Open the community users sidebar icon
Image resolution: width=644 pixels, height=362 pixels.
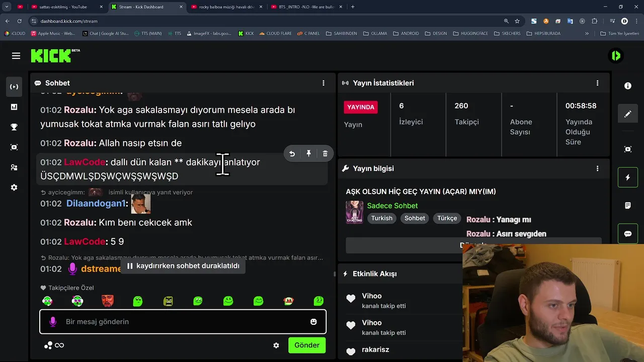tap(14, 167)
